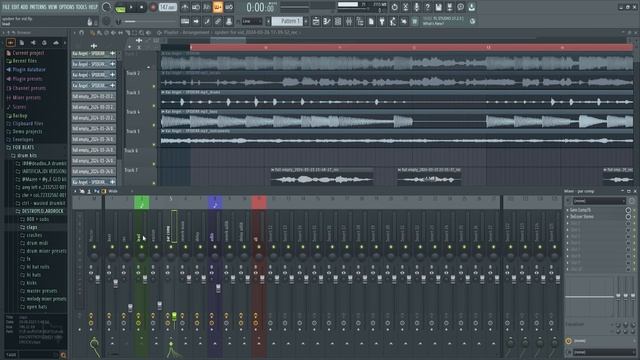This screenshot has width=640, height=360.
Task: Click the browser search magnifier icon
Action: 63,355
